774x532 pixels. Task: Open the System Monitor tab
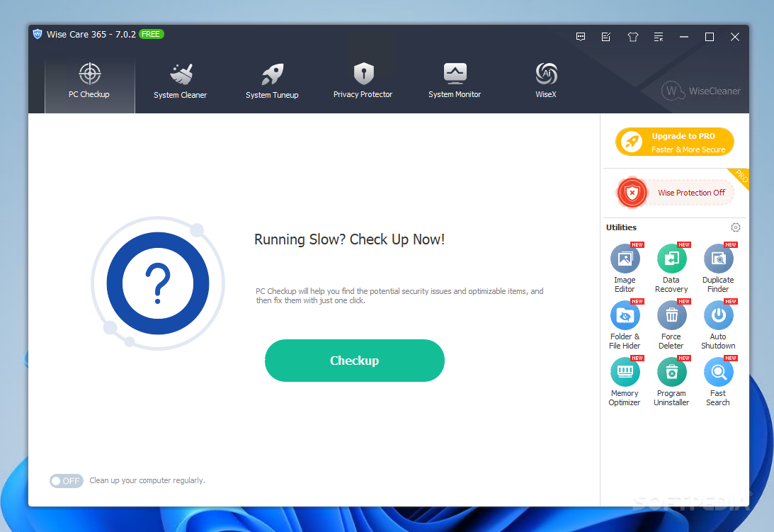tap(455, 82)
